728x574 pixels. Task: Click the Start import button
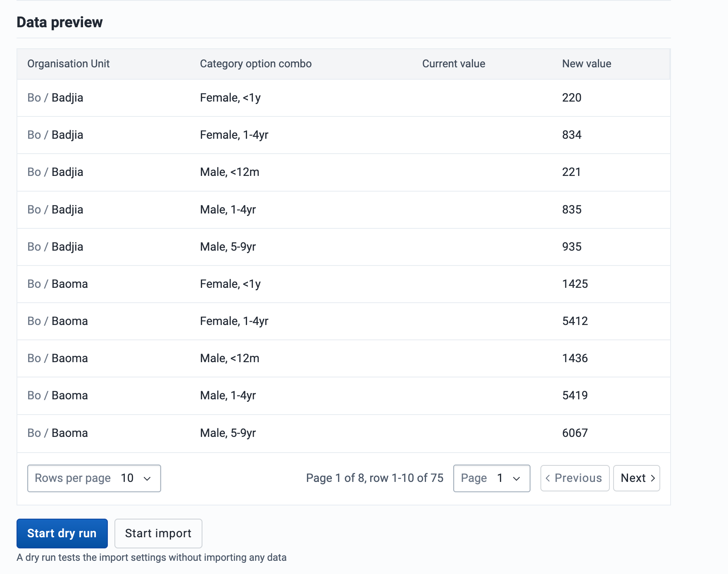[x=158, y=533]
